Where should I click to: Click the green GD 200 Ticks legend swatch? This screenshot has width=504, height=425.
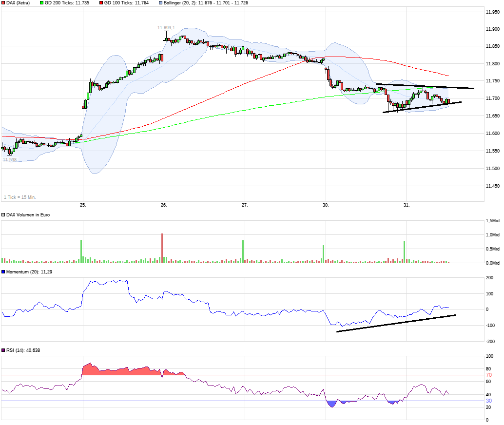(x=41, y=3)
